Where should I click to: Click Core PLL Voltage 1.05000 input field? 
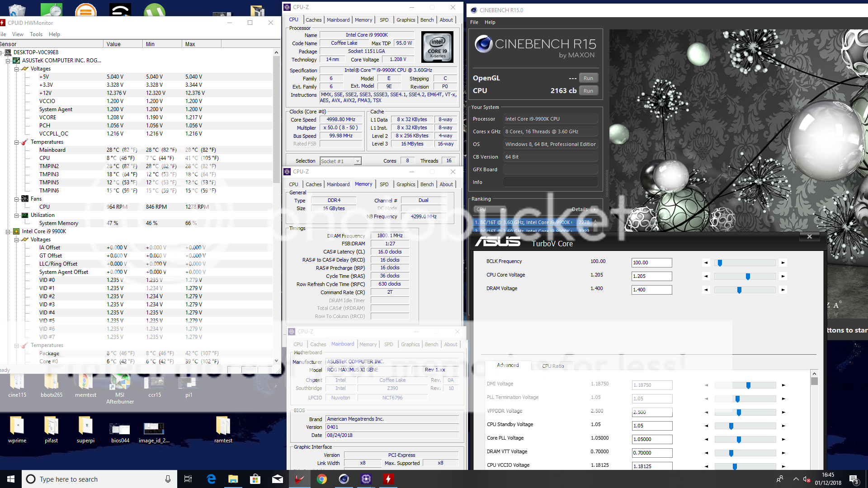pyautogui.click(x=651, y=439)
